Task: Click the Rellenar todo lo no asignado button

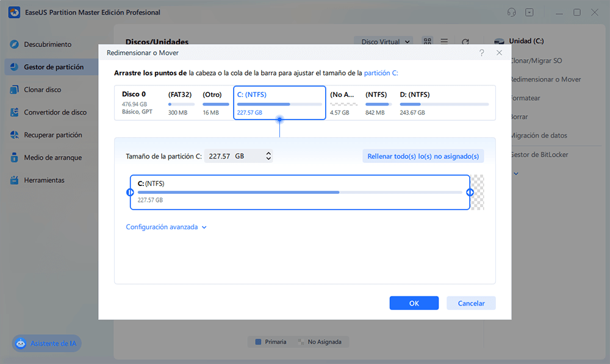Action: pyautogui.click(x=423, y=155)
